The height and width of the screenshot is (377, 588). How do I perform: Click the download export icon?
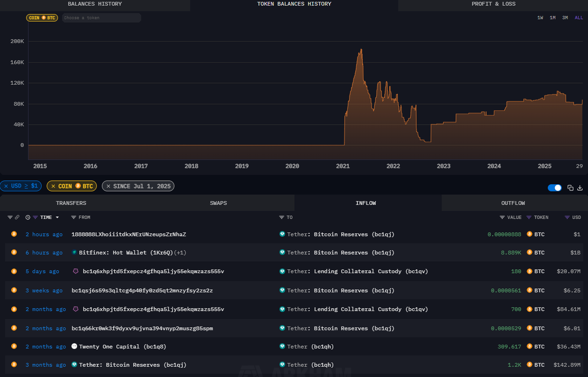tap(580, 188)
